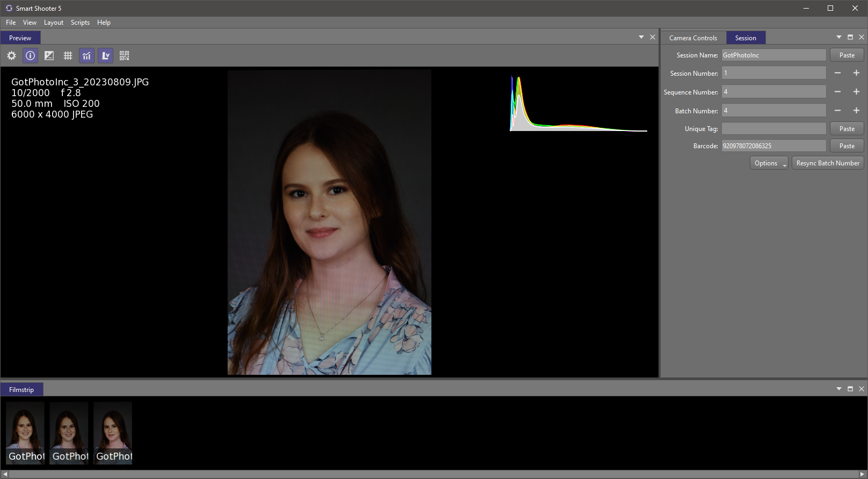Open the Help menu

[104, 23]
